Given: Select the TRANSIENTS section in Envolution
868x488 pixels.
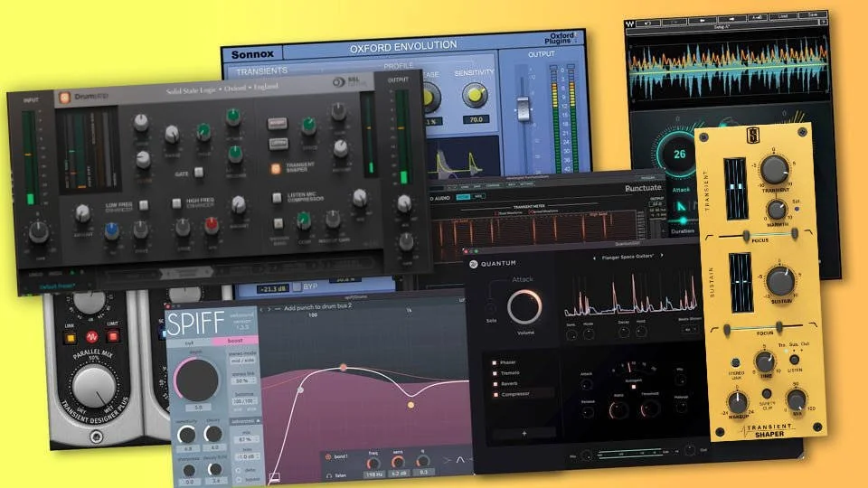Looking at the screenshot, I should 262,70.
